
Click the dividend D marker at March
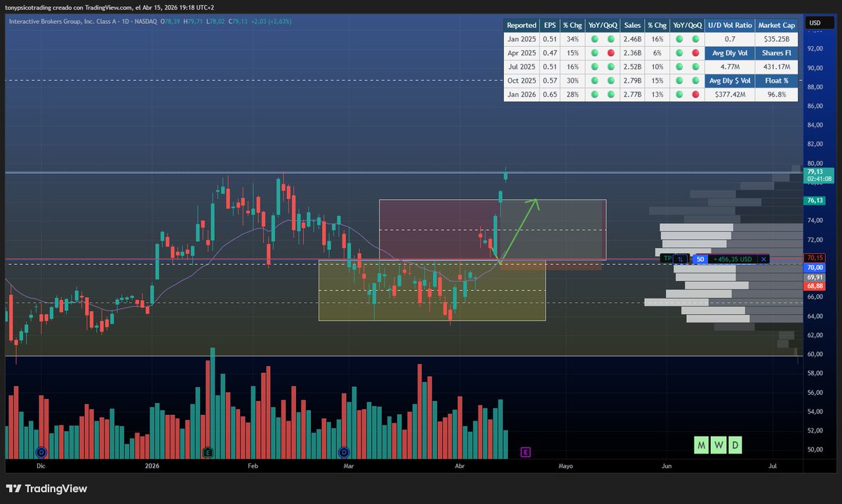(x=344, y=451)
